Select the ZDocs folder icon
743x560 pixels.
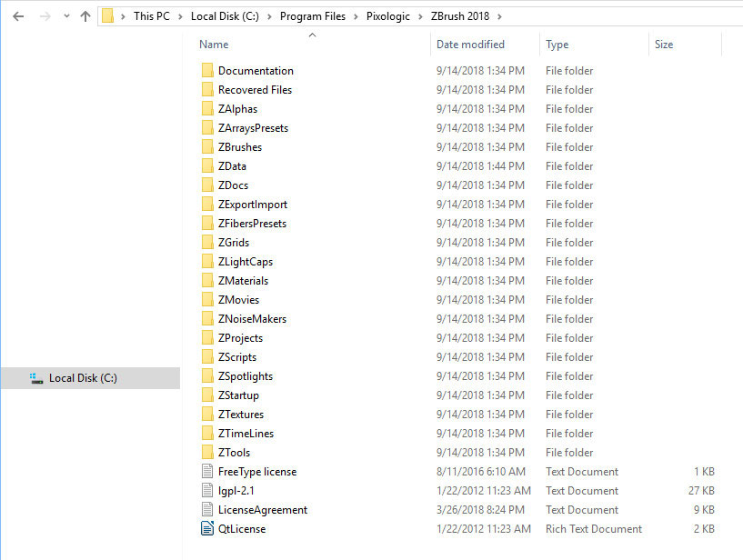click(x=207, y=185)
